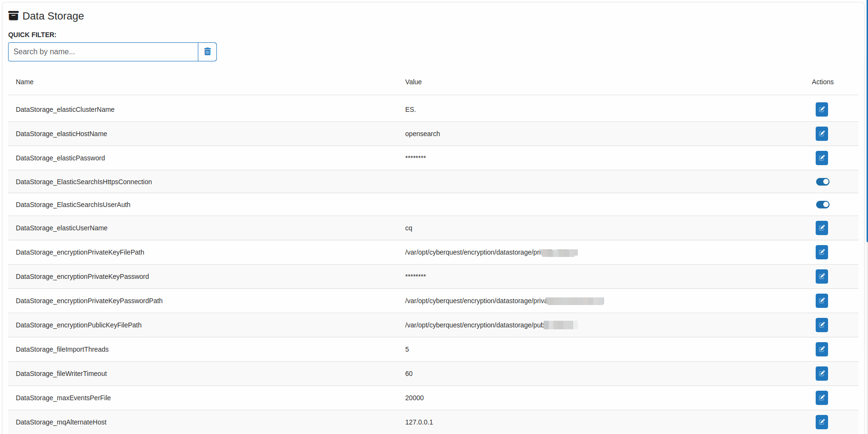Click the Name column header
The height and width of the screenshot is (434, 868).
tap(25, 82)
